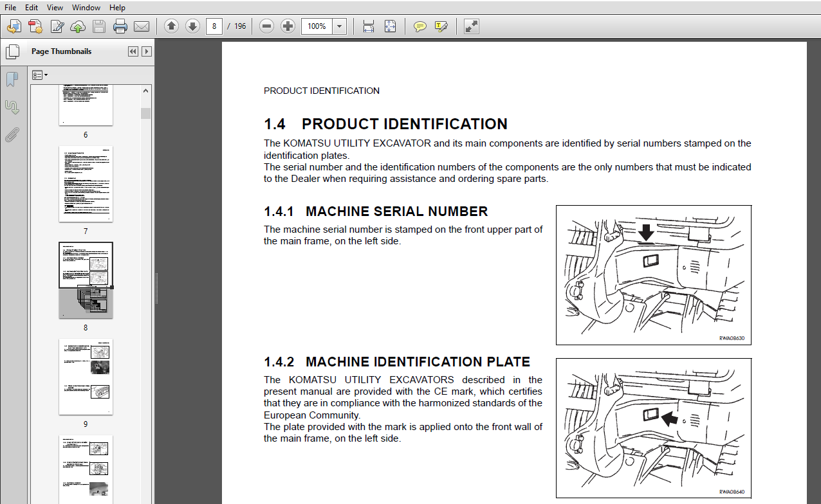
Task: Open the thumbnails options menu dropdown
Action: 40,75
